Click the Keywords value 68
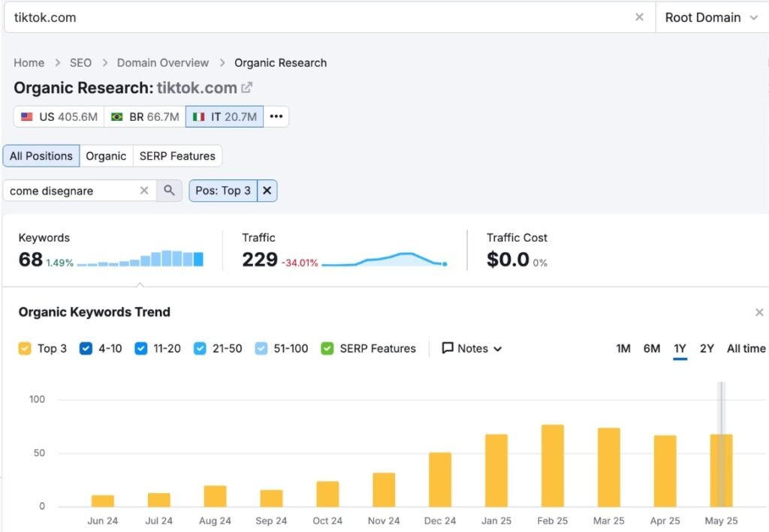Screen dimensions: 769x532 click(30, 260)
